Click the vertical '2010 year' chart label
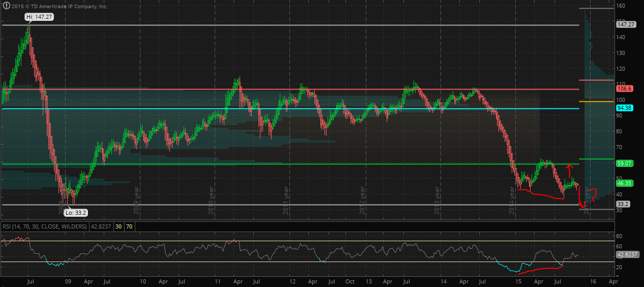Screen dimensions: 644x287 tap(212, 200)
